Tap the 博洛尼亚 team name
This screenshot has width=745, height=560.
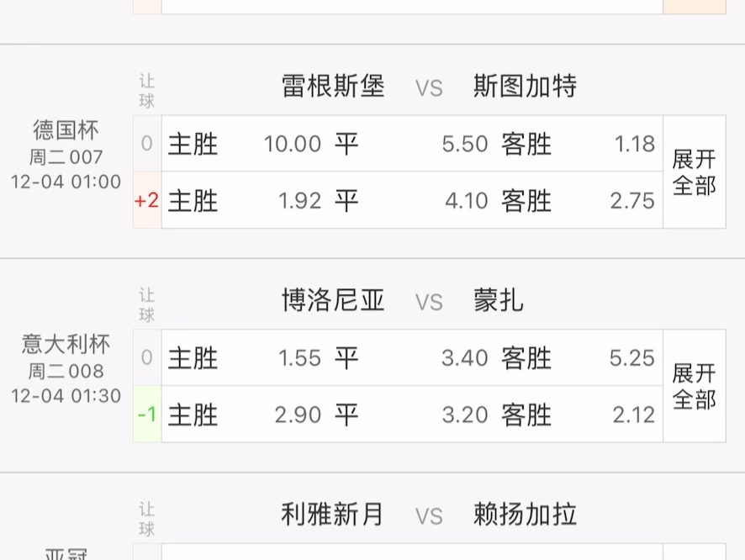[x=333, y=301]
